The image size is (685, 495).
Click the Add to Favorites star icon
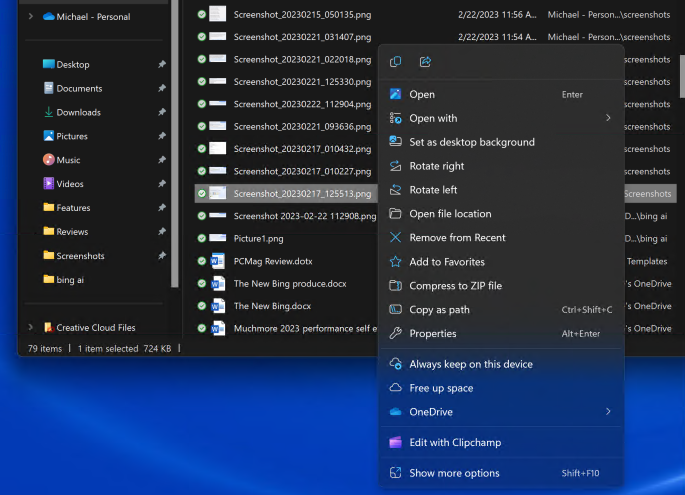point(396,262)
